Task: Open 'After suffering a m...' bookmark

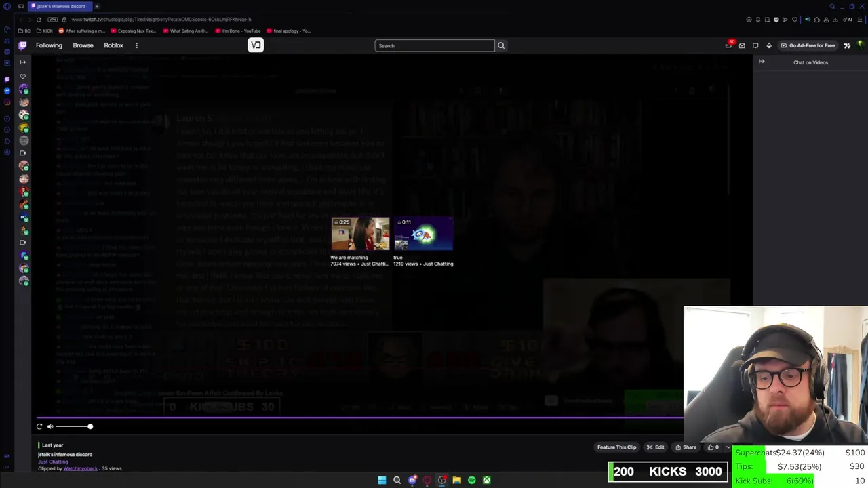Action: coord(82,30)
